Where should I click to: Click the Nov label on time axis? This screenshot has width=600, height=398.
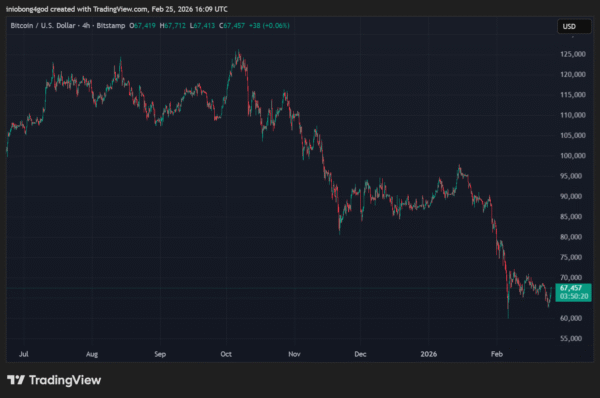click(294, 354)
